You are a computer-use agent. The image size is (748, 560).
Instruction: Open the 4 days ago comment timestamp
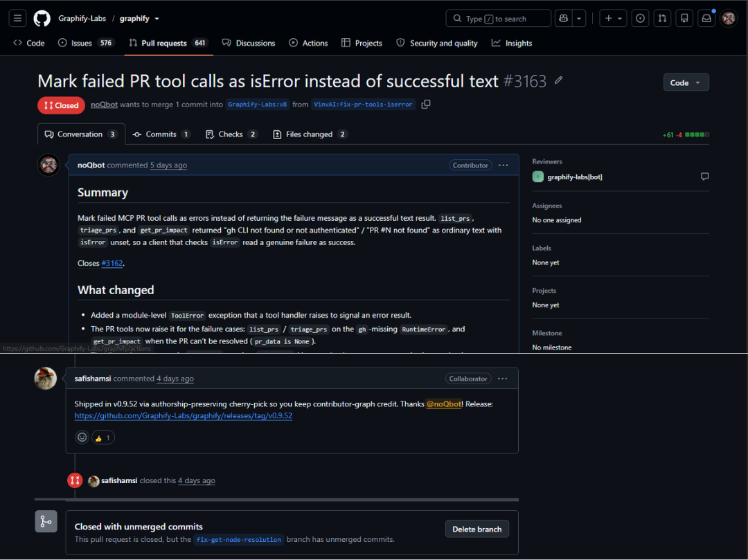(175, 379)
